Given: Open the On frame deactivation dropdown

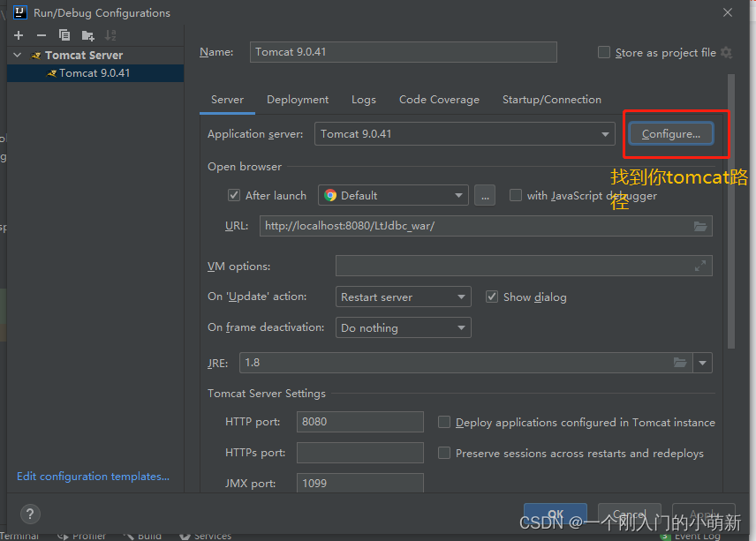Looking at the screenshot, I should 461,327.
